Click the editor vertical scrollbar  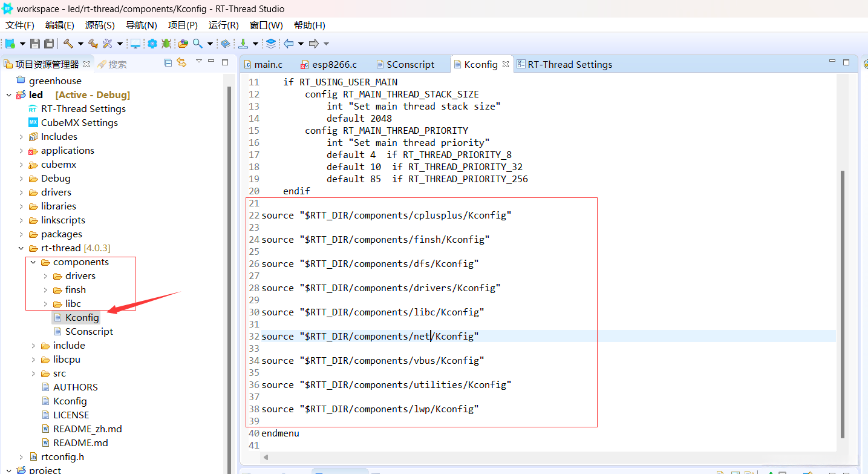[x=843, y=304]
